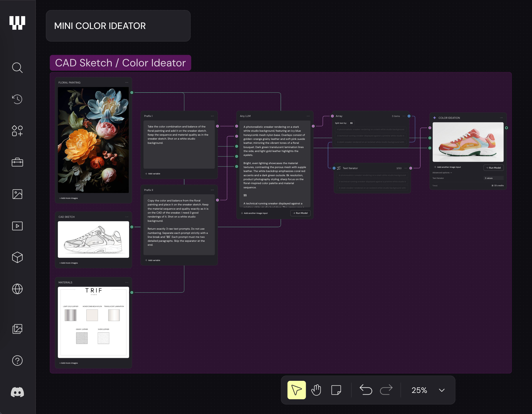The height and width of the screenshot is (414, 532).
Task: Select the hand pan tool
Action: coord(316,390)
